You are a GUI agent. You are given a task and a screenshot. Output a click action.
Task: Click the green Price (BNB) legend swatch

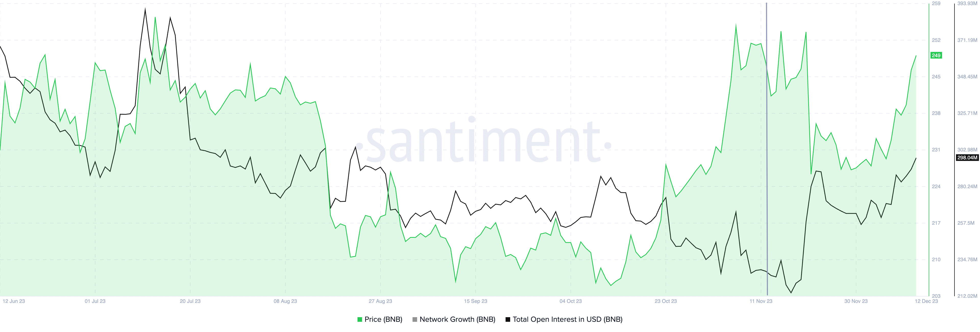[x=360, y=319]
